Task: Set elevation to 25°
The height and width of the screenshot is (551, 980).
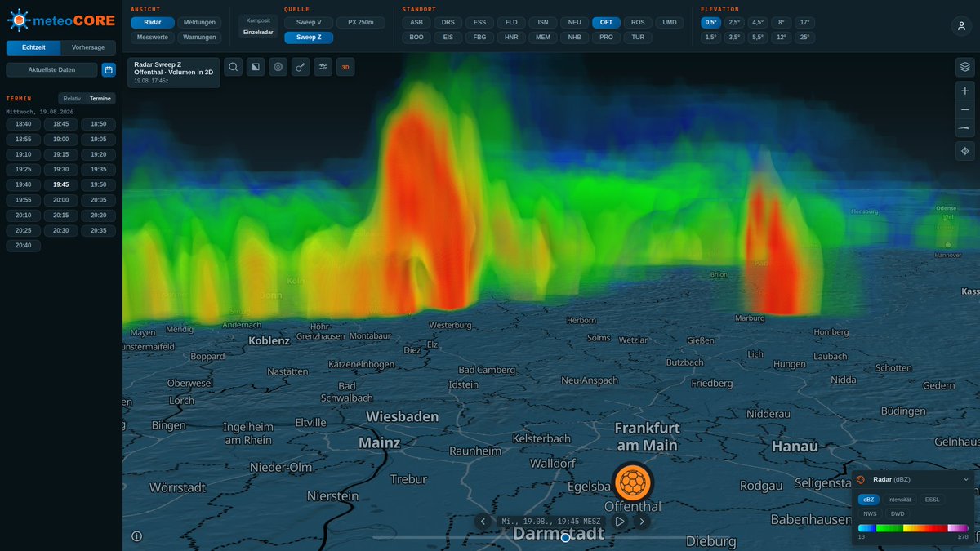Action: coord(805,38)
